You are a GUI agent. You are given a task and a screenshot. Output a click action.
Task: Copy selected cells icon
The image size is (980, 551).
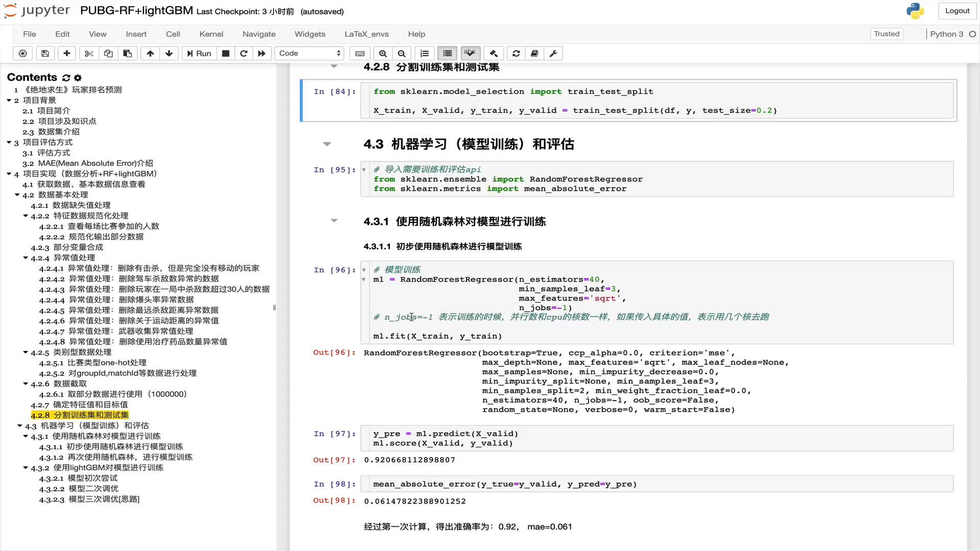pyautogui.click(x=108, y=53)
